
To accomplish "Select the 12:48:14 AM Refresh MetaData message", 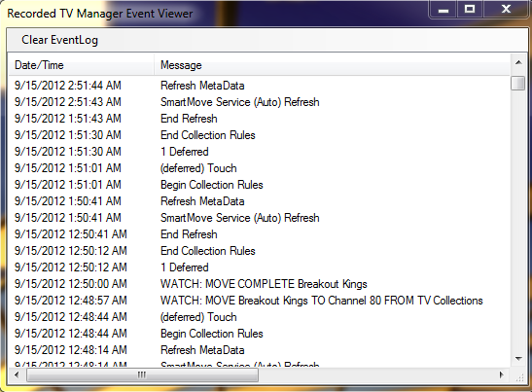I will (202, 350).
